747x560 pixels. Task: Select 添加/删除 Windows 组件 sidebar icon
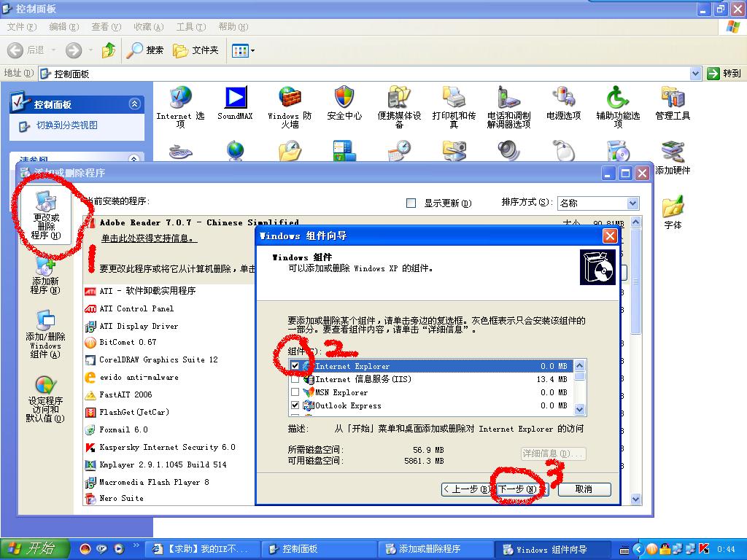[45, 334]
